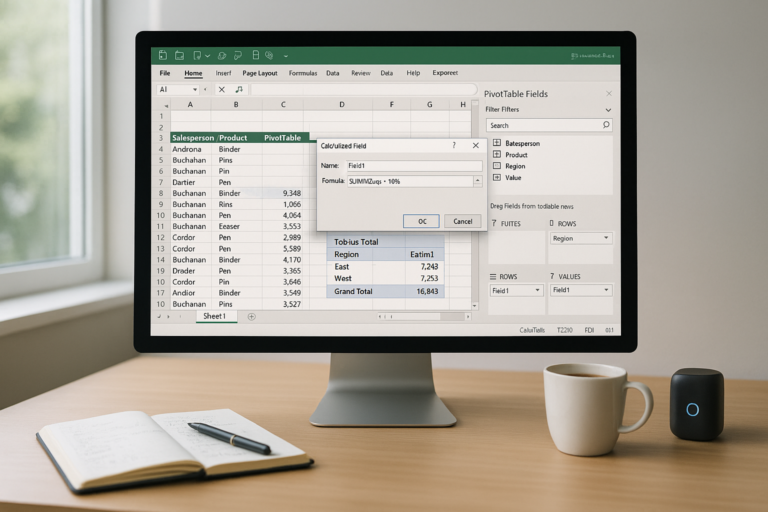Open the dropdown arrow next to the document icon

point(208,56)
